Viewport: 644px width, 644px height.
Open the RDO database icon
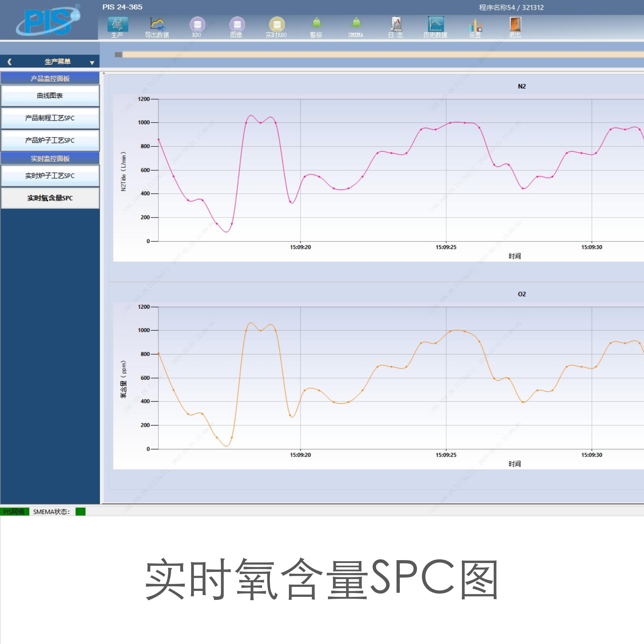click(197, 26)
